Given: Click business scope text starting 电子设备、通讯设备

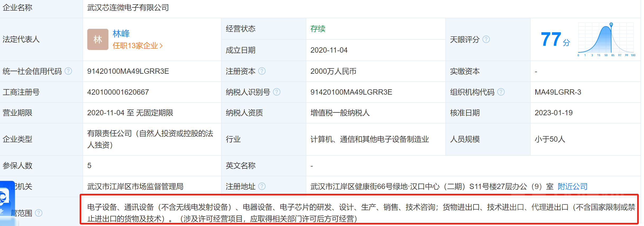Looking at the screenshot, I should click(x=361, y=213).
